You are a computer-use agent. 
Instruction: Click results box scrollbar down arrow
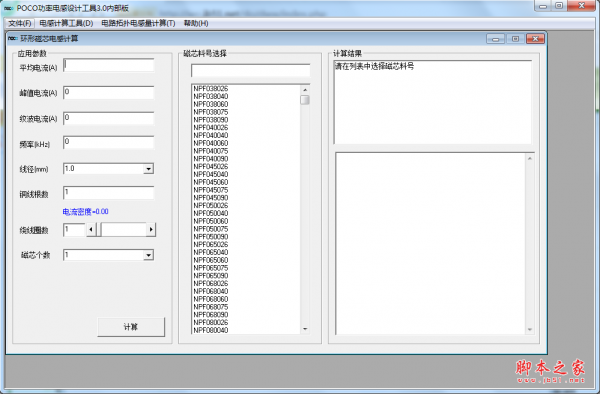[530, 329]
